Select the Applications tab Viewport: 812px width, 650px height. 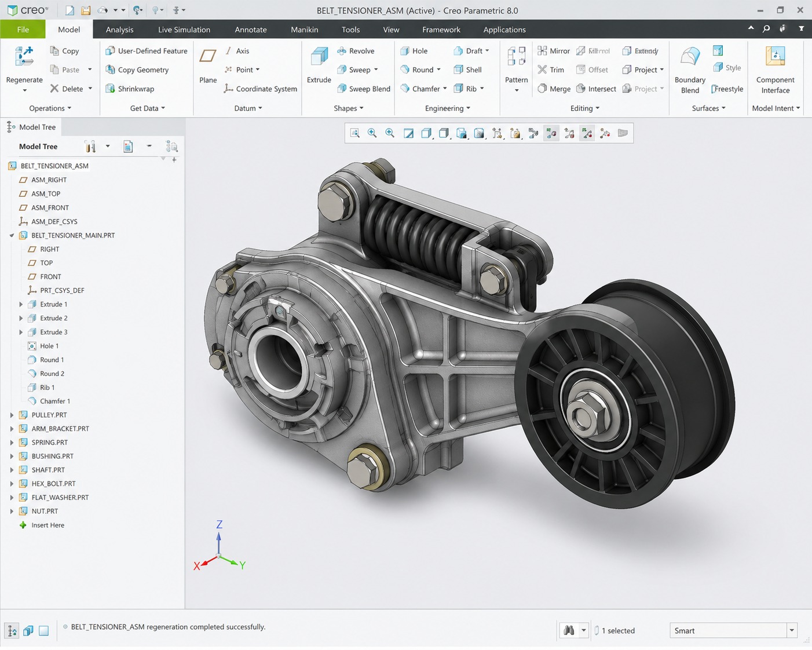click(x=504, y=30)
